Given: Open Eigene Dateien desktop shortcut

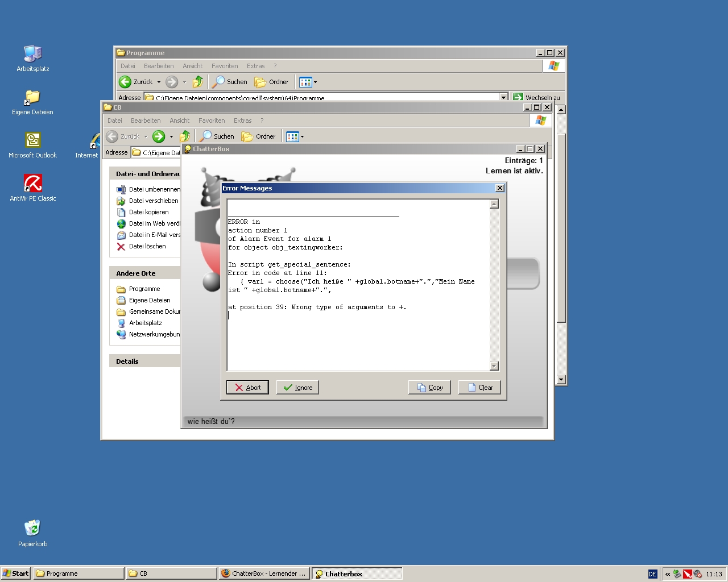Looking at the screenshot, I should (x=32, y=98).
